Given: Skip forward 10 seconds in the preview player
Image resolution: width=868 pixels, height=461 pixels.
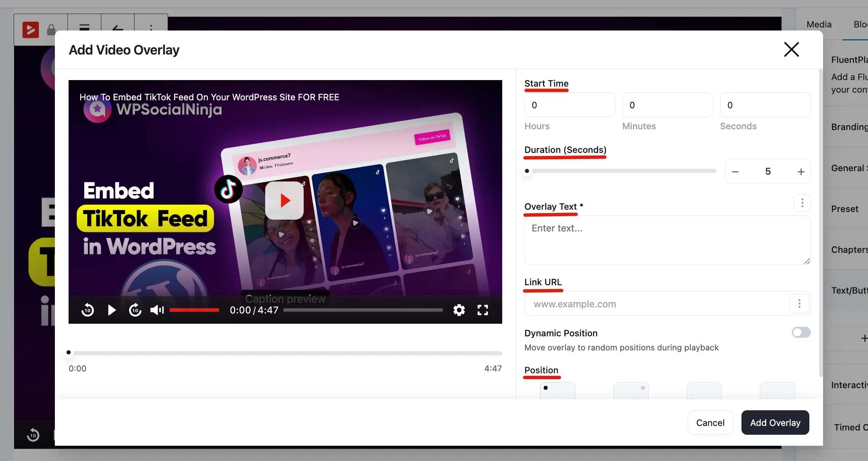Looking at the screenshot, I should [135, 310].
